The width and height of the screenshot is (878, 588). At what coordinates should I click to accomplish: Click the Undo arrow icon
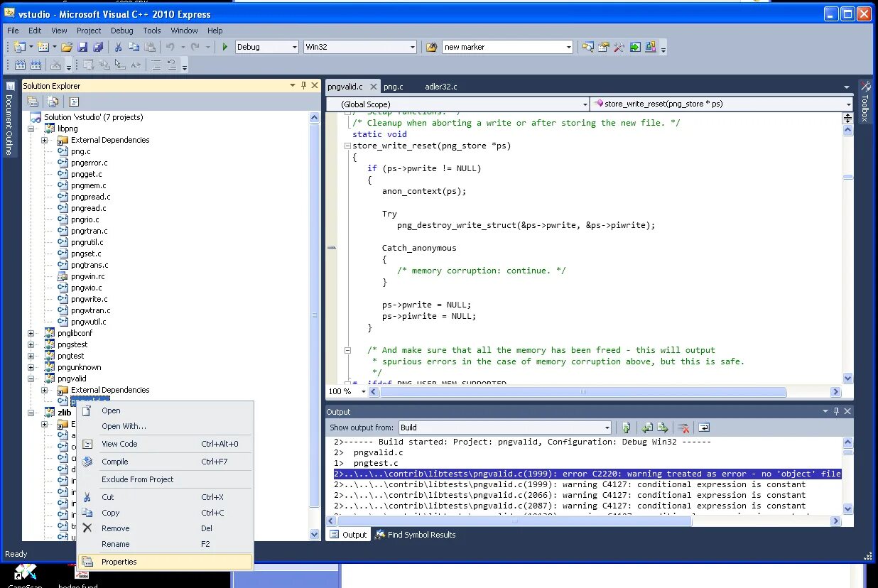pyautogui.click(x=170, y=47)
